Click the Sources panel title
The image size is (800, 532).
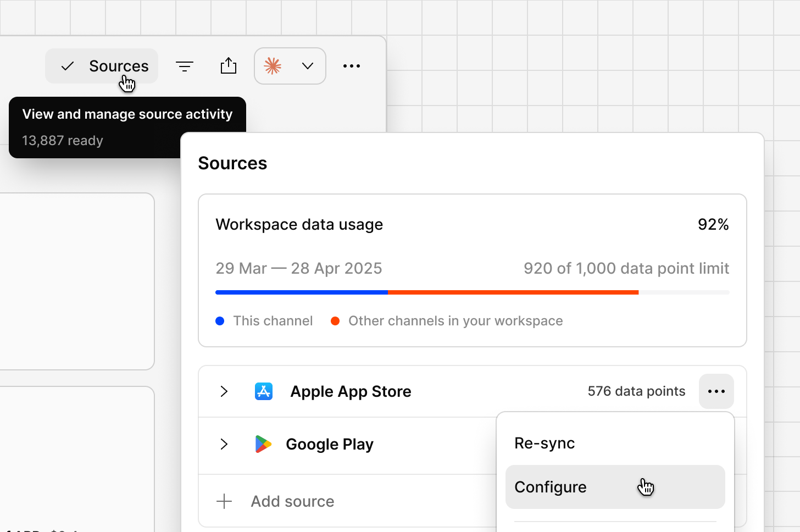tap(232, 163)
